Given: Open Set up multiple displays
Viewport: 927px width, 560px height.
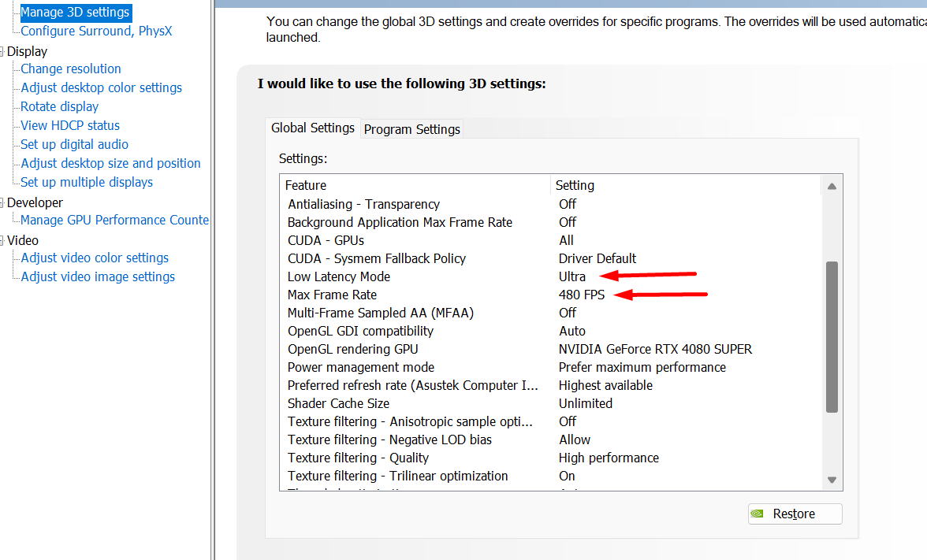Looking at the screenshot, I should coord(87,183).
